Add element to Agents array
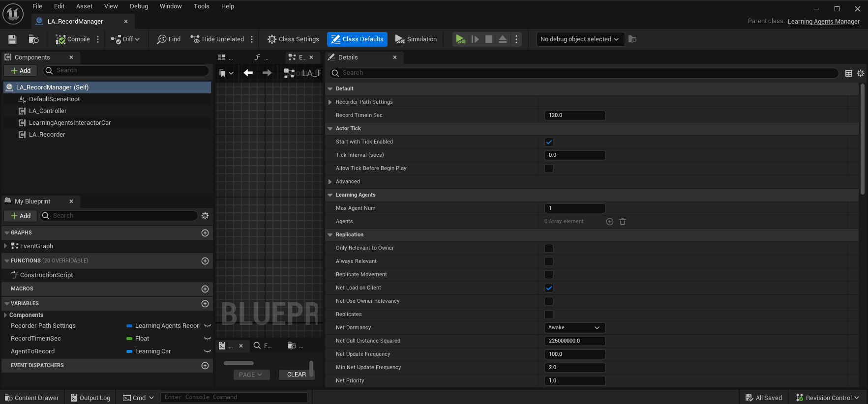This screenshot has height=404, width=868. (610, 222)
